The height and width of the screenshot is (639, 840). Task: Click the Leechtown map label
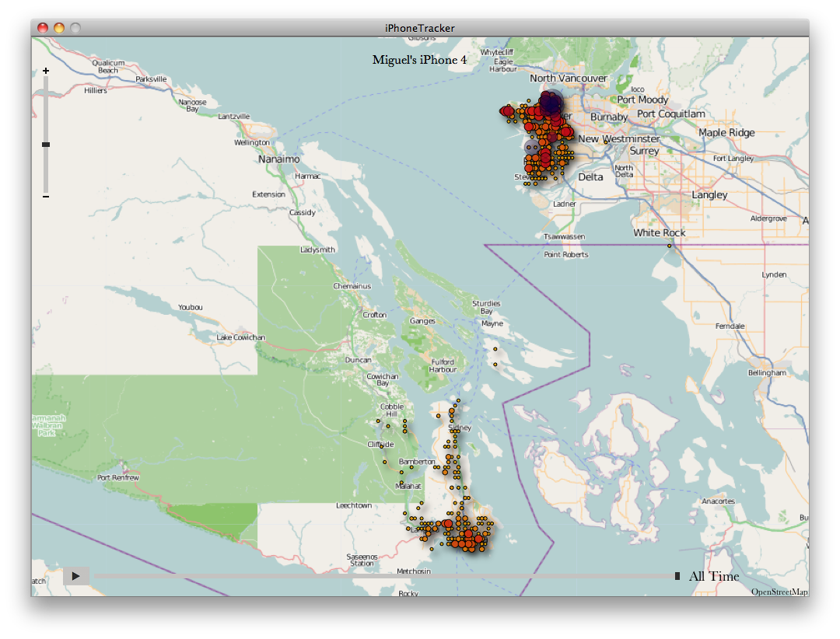(354, 505)
